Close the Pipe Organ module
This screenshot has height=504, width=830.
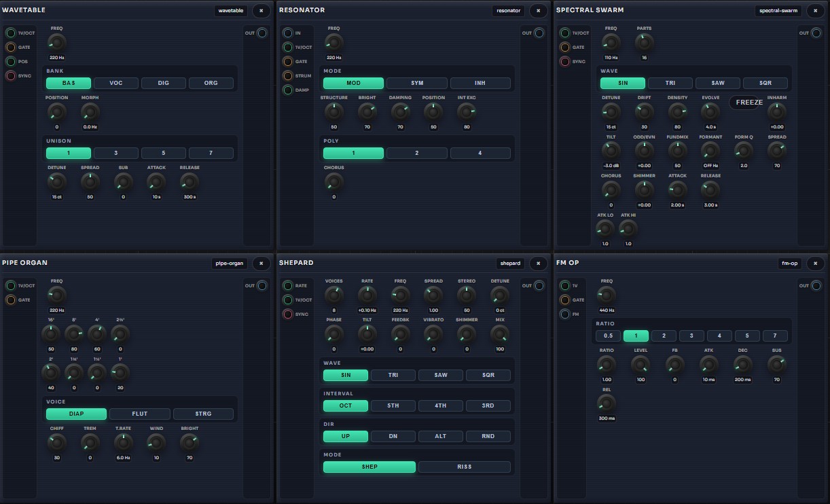tap(261, 264)
